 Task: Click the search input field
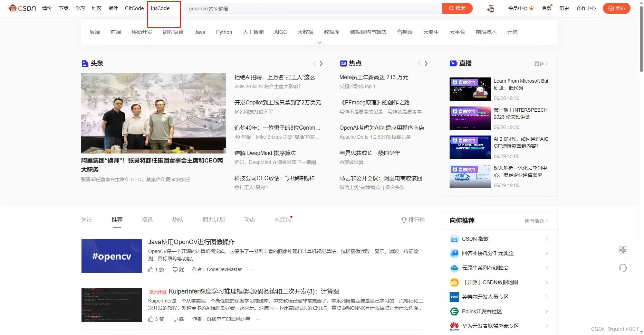click(313, 8)
